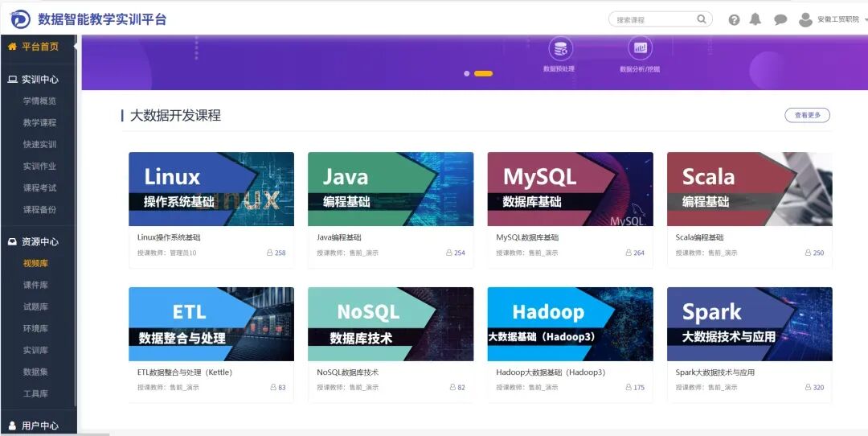The image size is (868, 436).
Task: Open 实训库 in the sidebar
Action: pos(35,350)
